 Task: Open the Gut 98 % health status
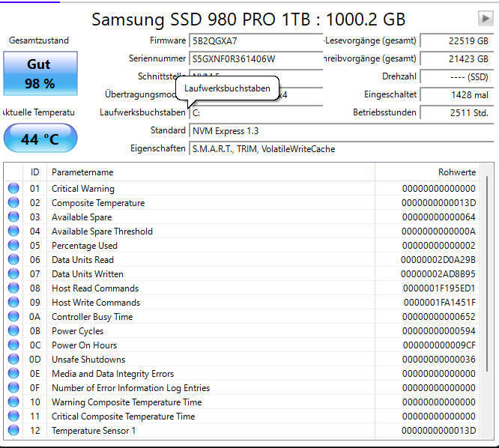pos(40,73)
